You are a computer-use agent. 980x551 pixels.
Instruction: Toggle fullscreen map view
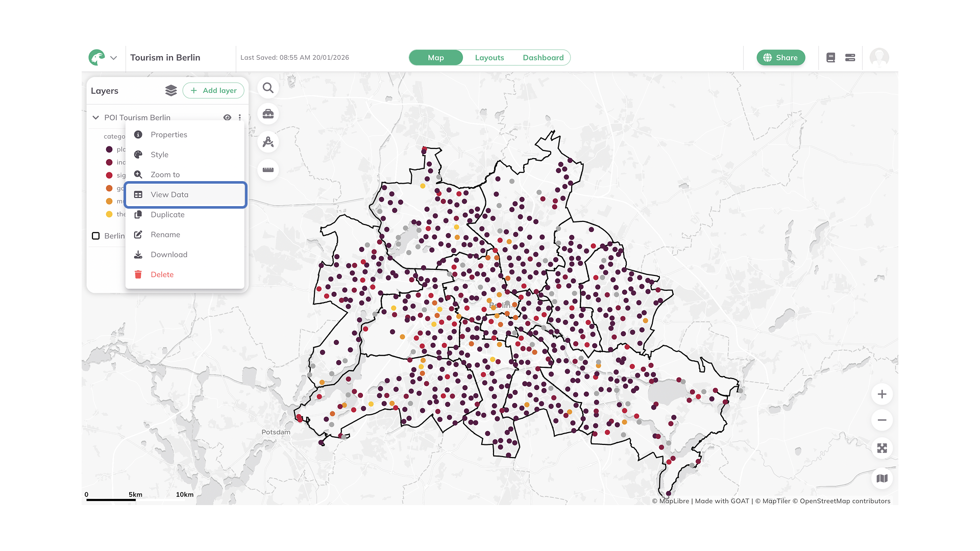[x=882, y=448]
